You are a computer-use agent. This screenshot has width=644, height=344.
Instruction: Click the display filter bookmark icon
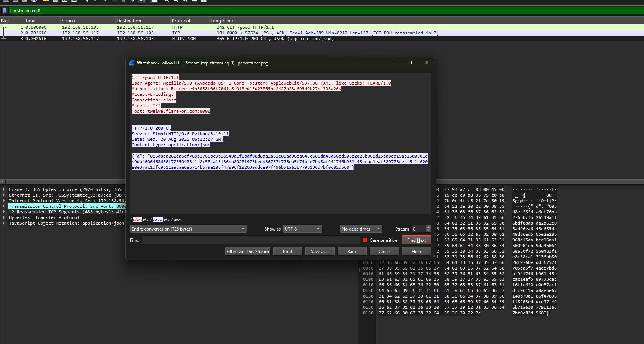click(5, 11)
